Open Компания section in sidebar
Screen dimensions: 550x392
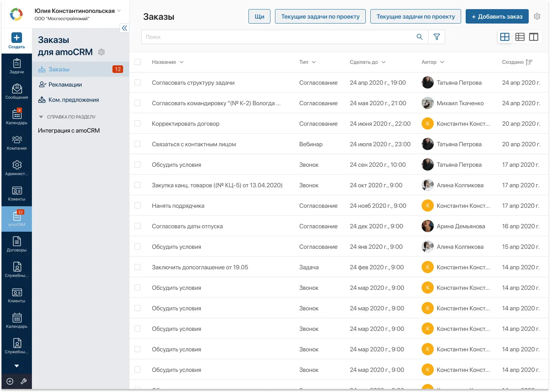point(17,143)
